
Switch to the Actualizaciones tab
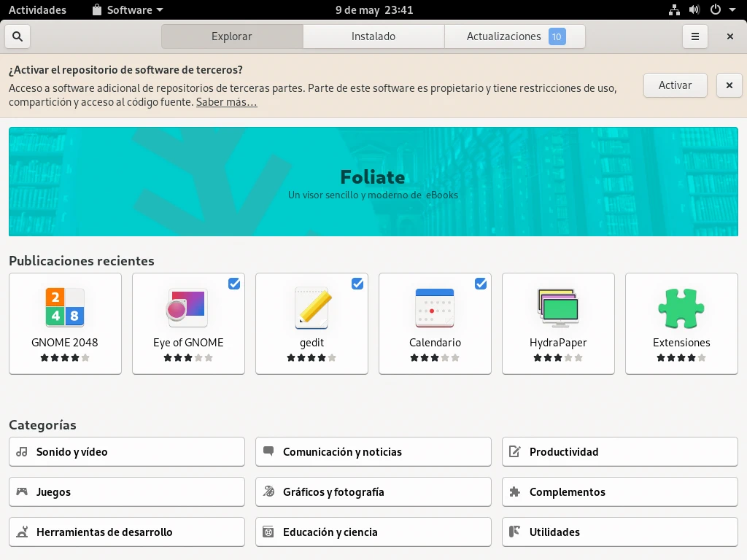(x=514, y=36)
